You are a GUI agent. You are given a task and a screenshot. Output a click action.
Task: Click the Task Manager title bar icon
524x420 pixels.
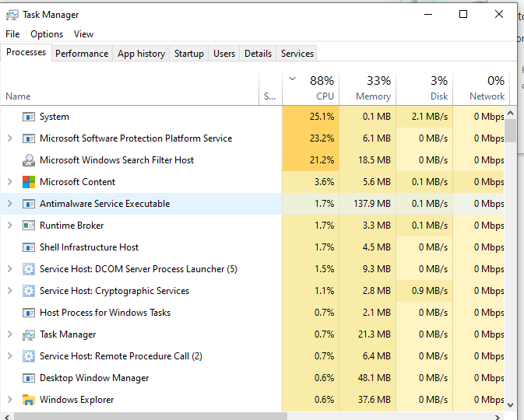point(12,15)
